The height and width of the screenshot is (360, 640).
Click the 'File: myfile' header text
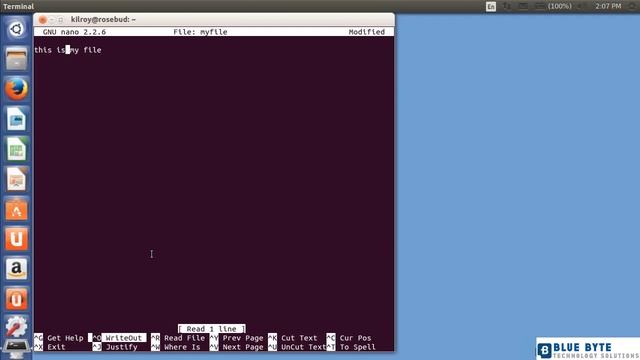point(200,32)
